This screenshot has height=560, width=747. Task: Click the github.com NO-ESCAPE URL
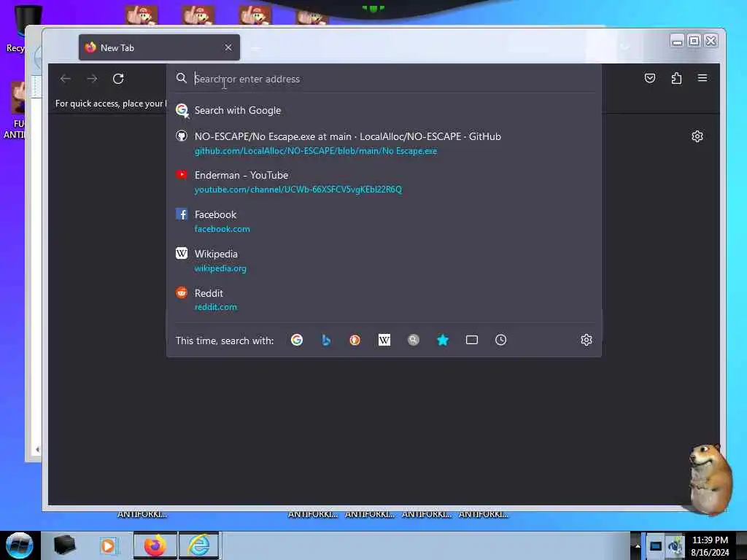pyautogui.click(x=315, y=151)
